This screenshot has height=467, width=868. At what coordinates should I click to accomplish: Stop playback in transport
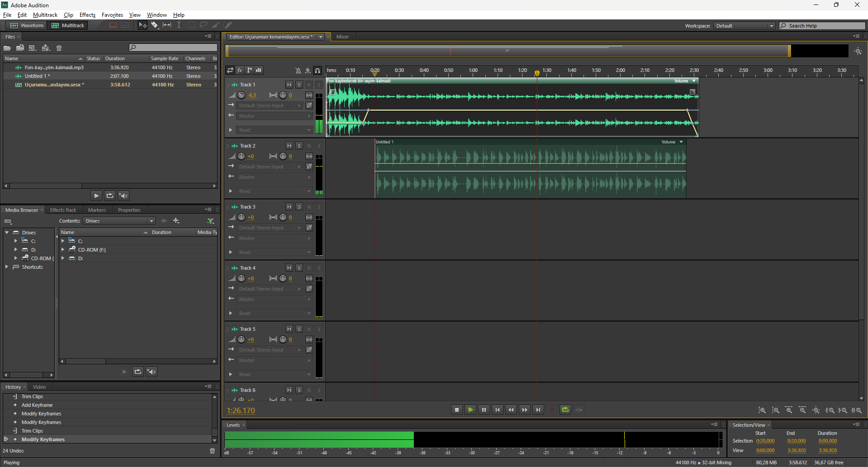(457, 410)
